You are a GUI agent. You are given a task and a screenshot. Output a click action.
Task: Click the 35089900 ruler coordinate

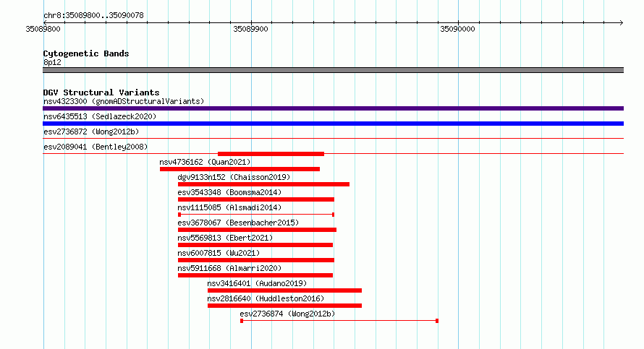250,29
